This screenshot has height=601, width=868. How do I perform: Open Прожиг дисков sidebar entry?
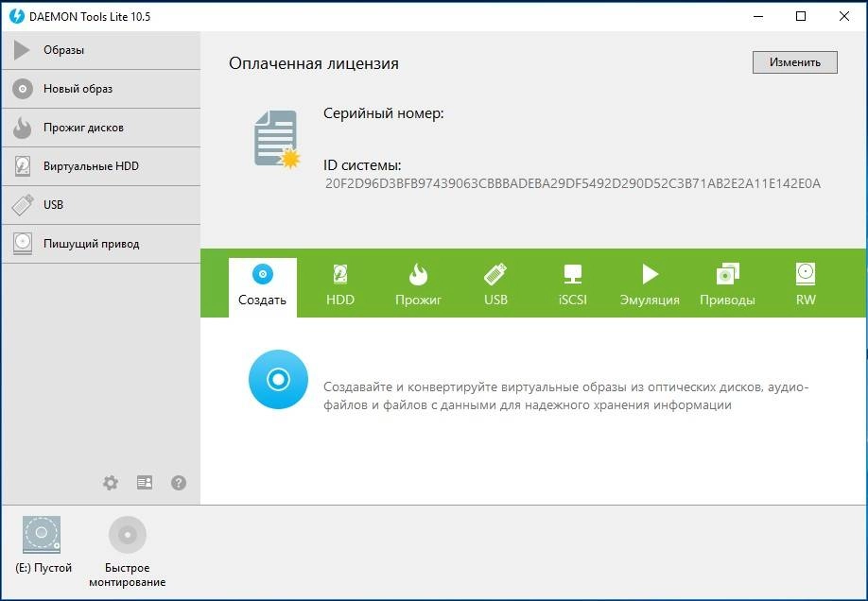point(101,128)
